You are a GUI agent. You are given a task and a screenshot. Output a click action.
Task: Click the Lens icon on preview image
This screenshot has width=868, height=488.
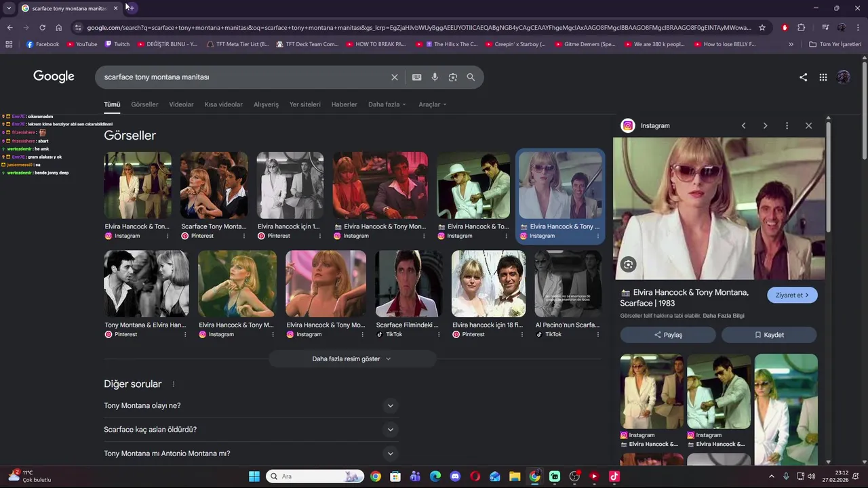pyautogui.click(x=628, y=265)
